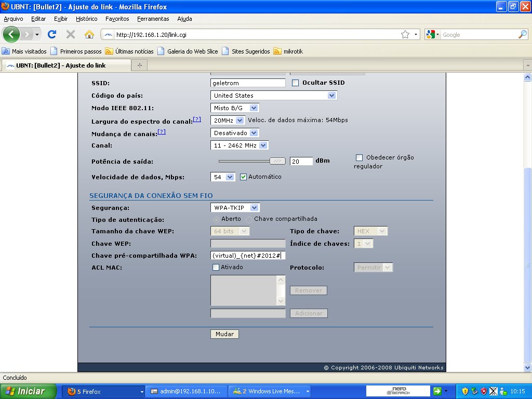Open the tab list dropdown arrow

point(528,65)
